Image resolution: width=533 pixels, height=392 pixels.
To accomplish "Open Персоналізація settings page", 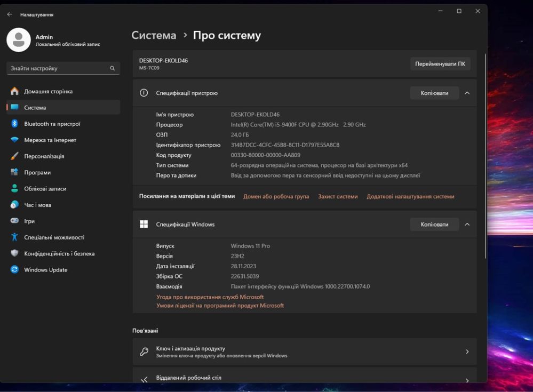I will pos(63,156).
